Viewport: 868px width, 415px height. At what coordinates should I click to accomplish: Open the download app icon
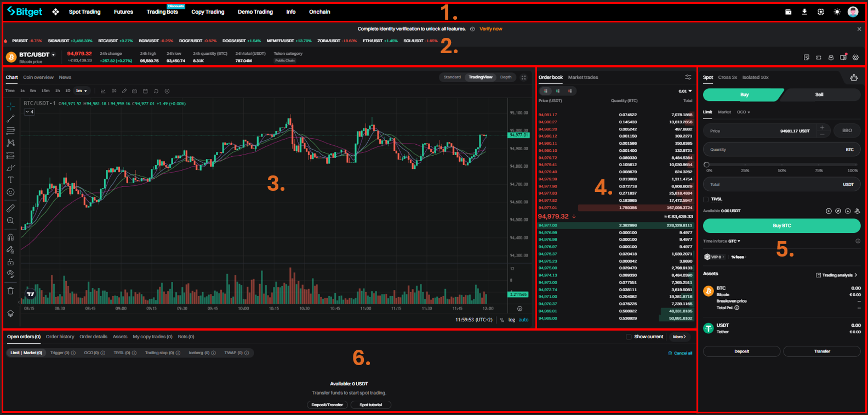(x=804, y=12)
